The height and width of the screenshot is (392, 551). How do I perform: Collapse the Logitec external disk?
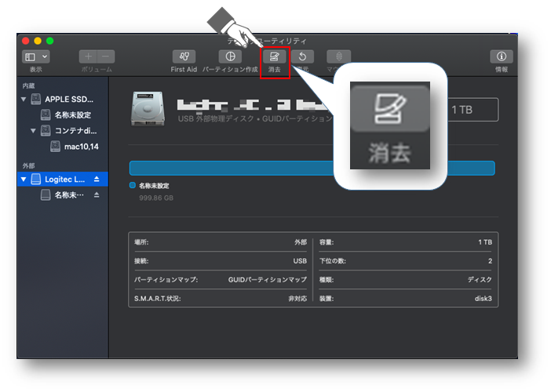click(24, 180)
